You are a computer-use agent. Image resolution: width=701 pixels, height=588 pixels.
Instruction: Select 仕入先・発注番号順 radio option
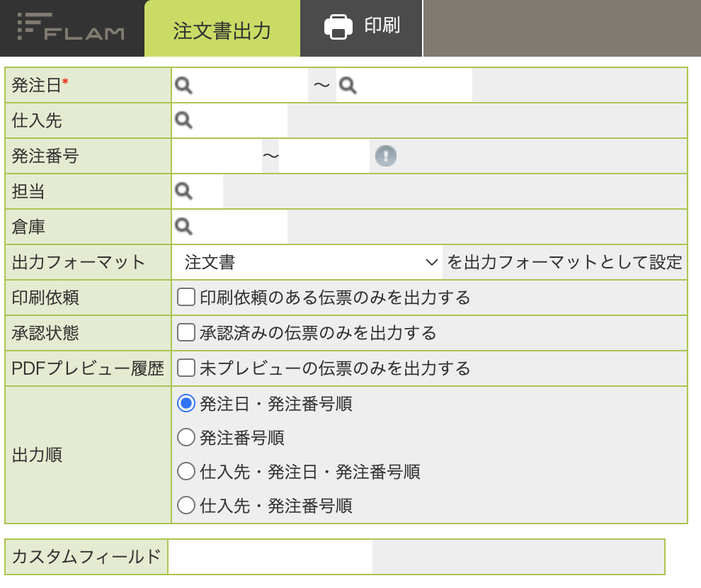(186, 506)
